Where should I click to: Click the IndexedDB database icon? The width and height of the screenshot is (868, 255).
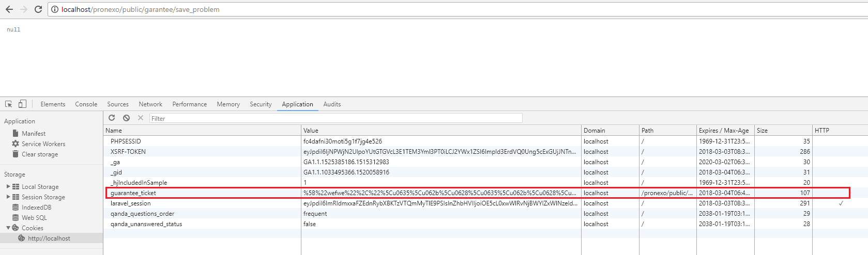click(16, 207)
